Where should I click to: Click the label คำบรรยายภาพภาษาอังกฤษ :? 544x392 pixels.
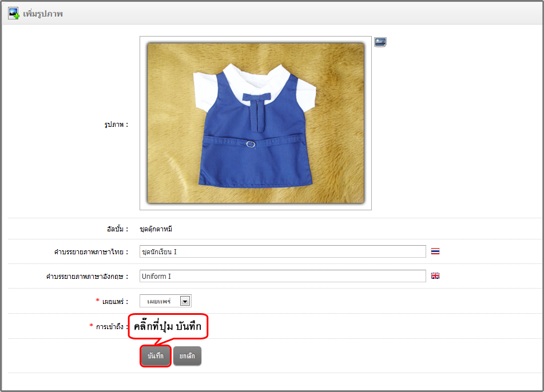pyautogui.click(x=87, y=277)
